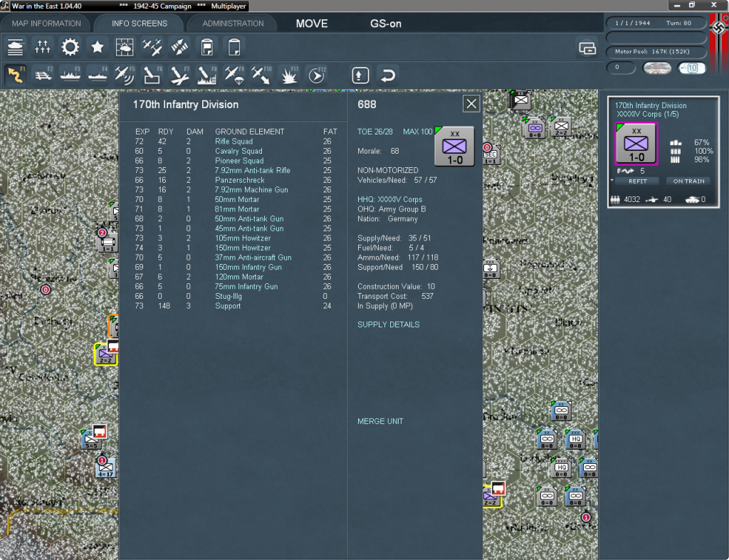The height and width of the screenshot is (560, 729).
Task: Click the 150mm Infantry Gun element
Action: pyautogui.click(x=248, y=268)
